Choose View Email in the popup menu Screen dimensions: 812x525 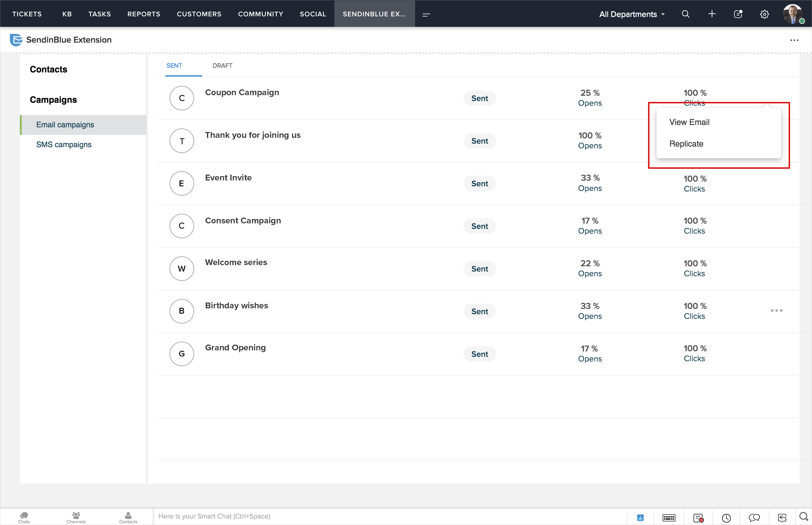[689, 122]
